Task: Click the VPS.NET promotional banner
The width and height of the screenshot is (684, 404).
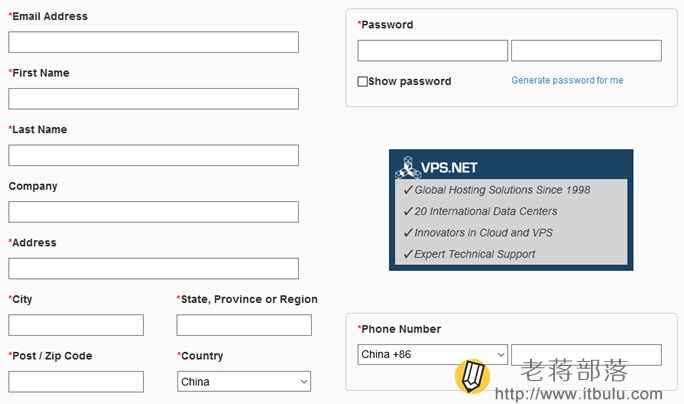Action: (x=511, y=210)
